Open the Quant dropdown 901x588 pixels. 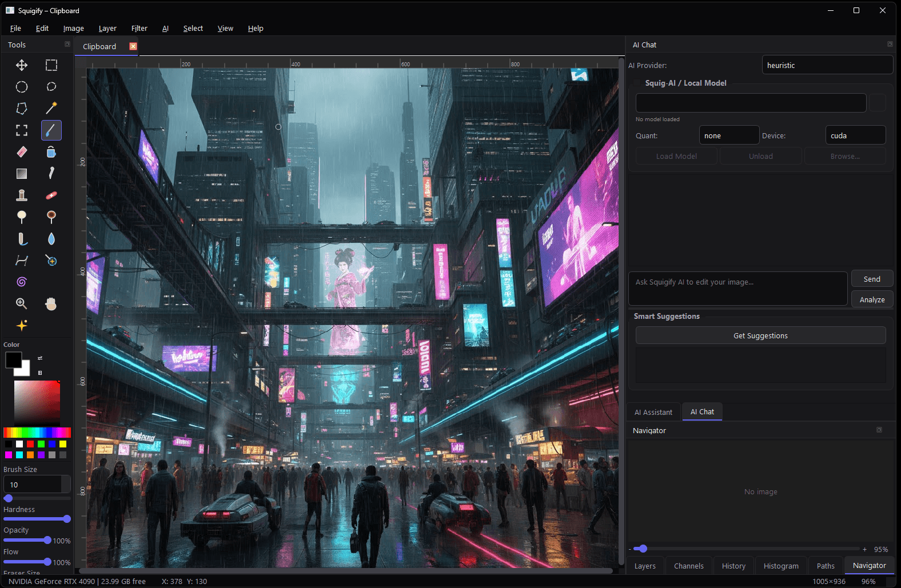tap(729, 135)
